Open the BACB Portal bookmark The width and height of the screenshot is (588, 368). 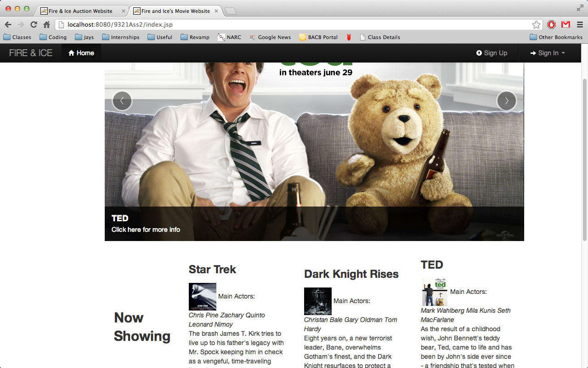coord(318,37)
